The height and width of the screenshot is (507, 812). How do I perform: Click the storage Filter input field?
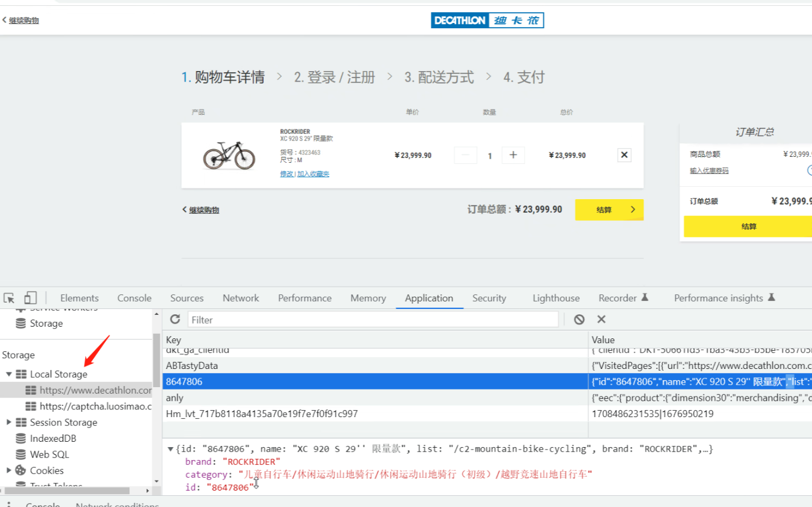click(373, 320)
